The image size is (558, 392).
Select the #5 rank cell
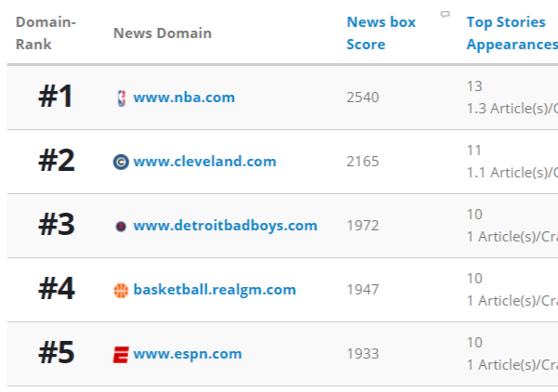coord(56,353)
